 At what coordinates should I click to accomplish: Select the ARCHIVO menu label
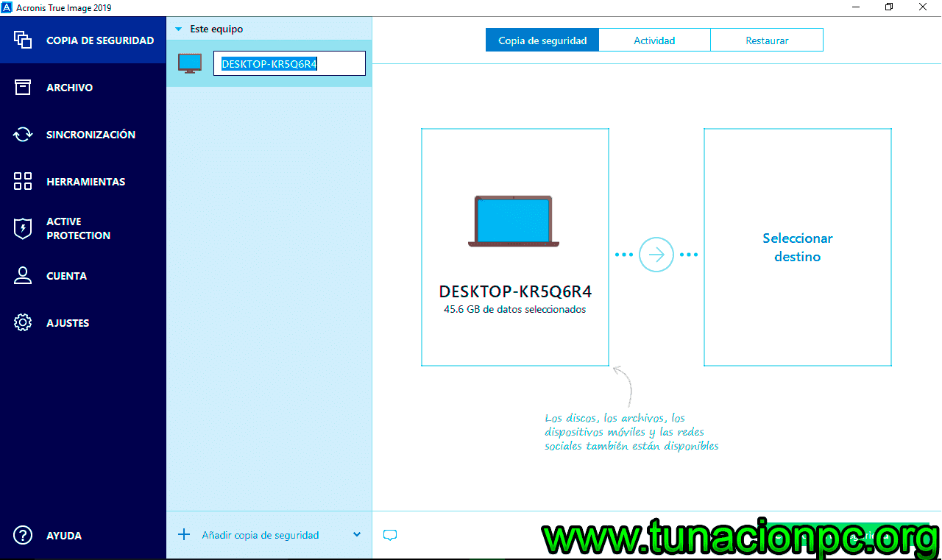(69, 88)
